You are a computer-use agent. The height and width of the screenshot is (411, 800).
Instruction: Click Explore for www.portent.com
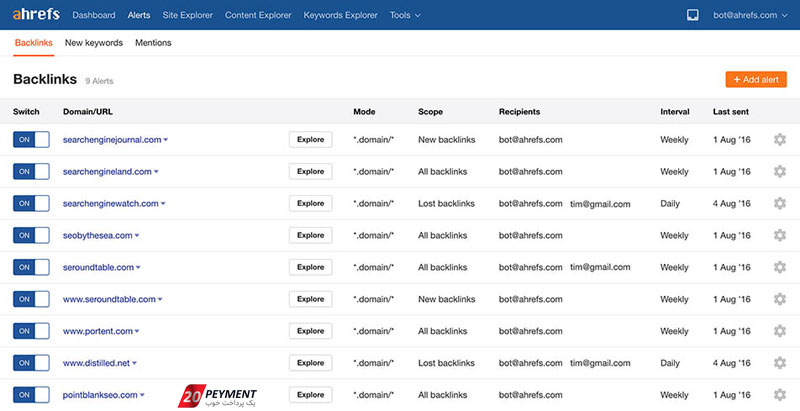[x=311, y=331]
